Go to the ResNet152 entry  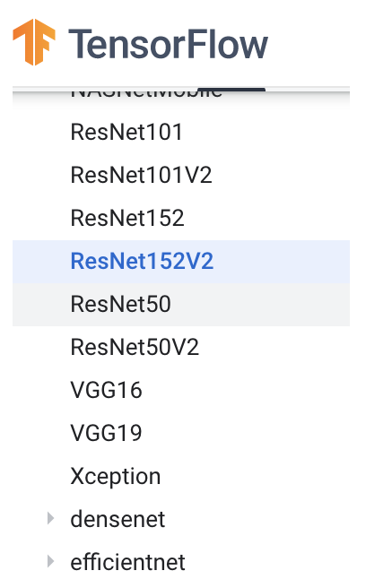(x=127, y=218)
